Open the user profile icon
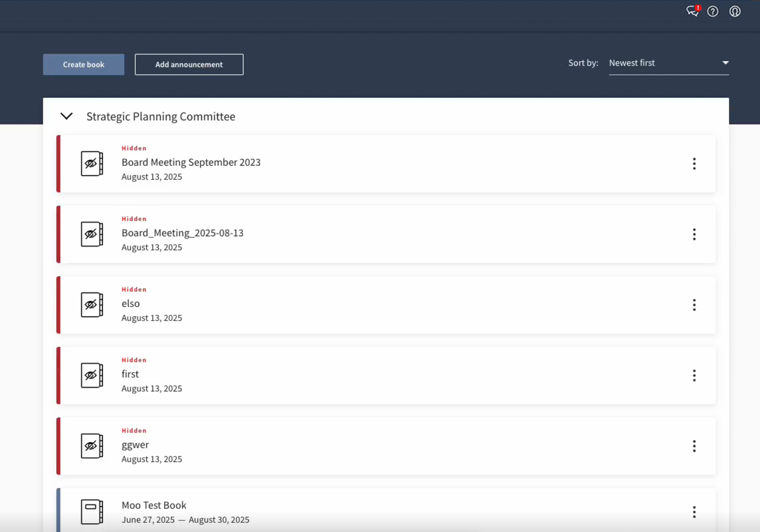The image size is (760, 532). click(x=735, y=11)
